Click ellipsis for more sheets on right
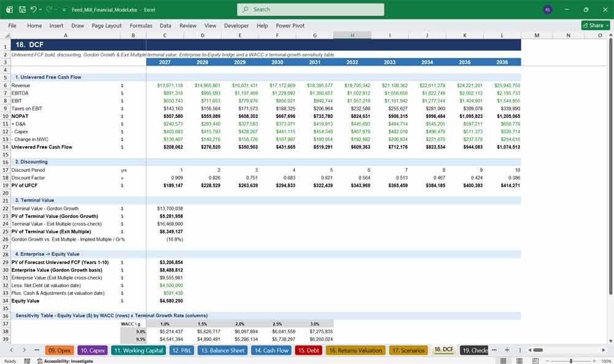The image size is (614, 364). tap(494, 350)
